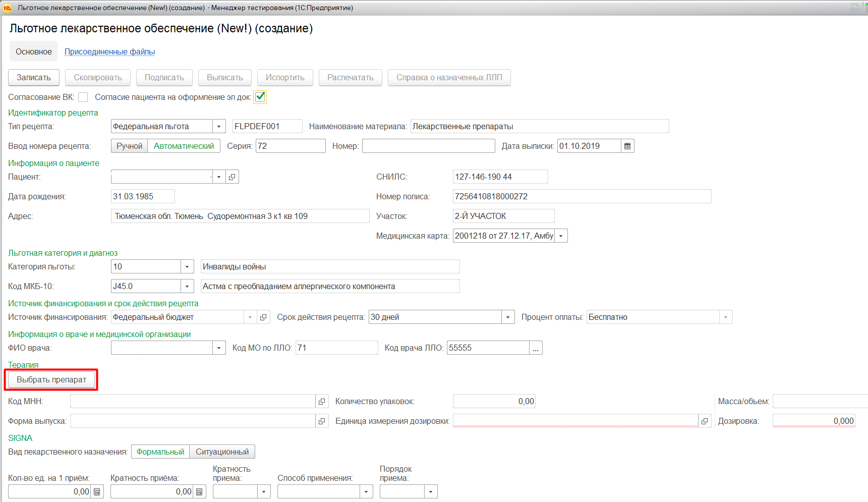Open calendar picker for Дата выписки
Image resolution: width=868 pixels, height=502 pixels.
(627, 146)
